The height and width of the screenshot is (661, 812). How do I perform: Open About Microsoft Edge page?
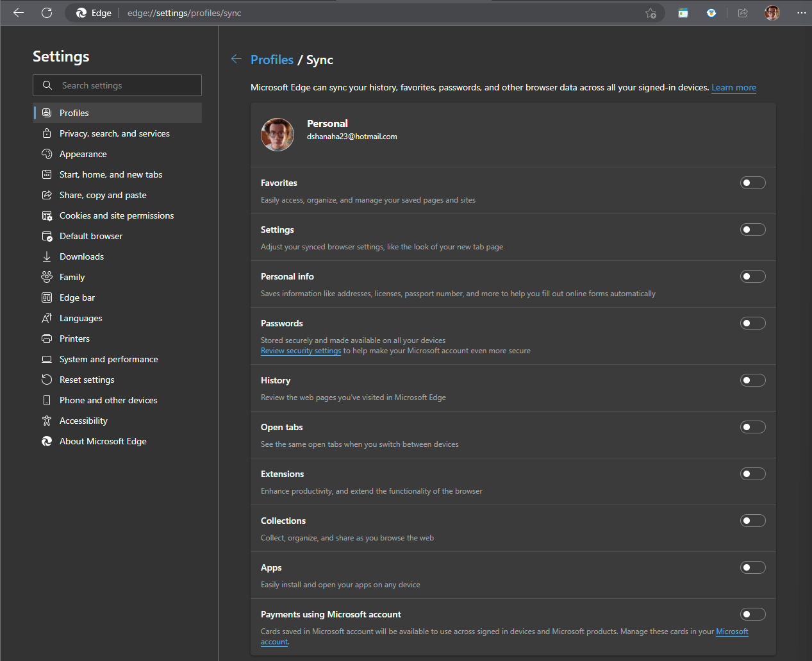tap(117, 441)
